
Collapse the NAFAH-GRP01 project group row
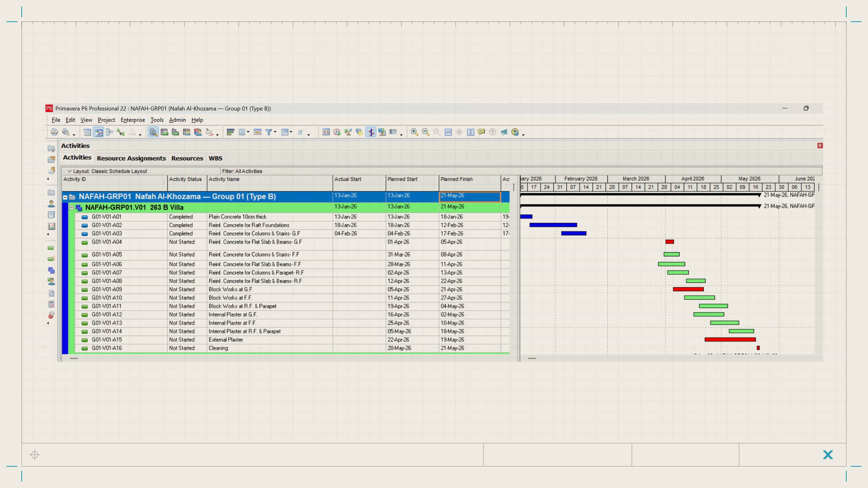tap(65, 197)
